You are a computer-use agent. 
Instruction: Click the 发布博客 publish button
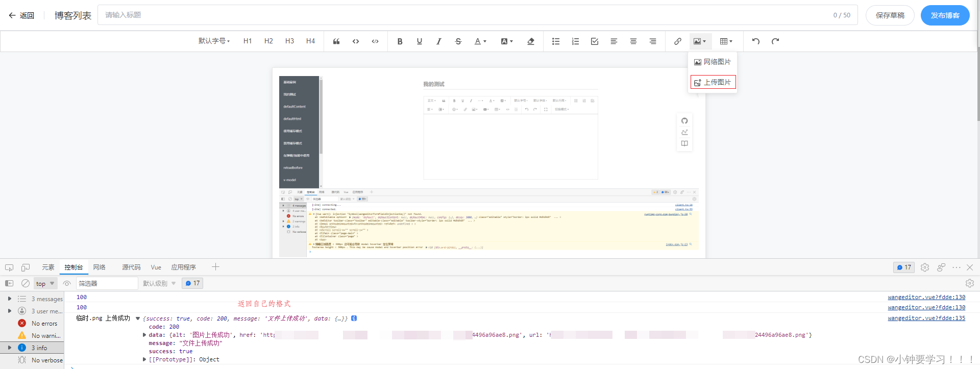pyautogui.click(x=945, y=15)
